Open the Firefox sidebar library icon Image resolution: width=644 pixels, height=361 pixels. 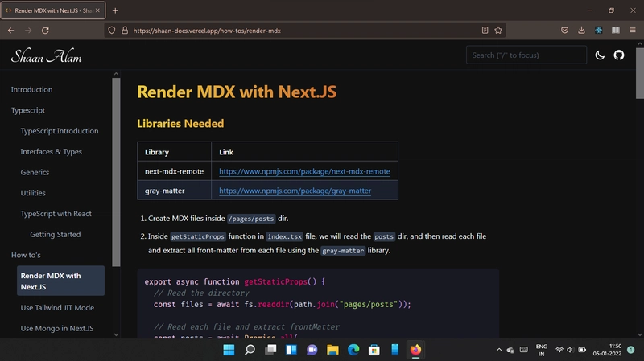[616, 31]
